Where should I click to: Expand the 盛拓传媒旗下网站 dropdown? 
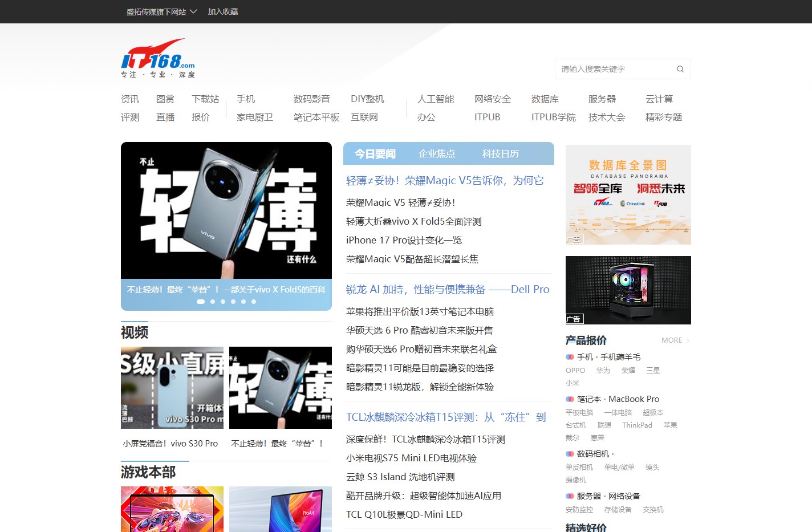(x=161, y=11)
